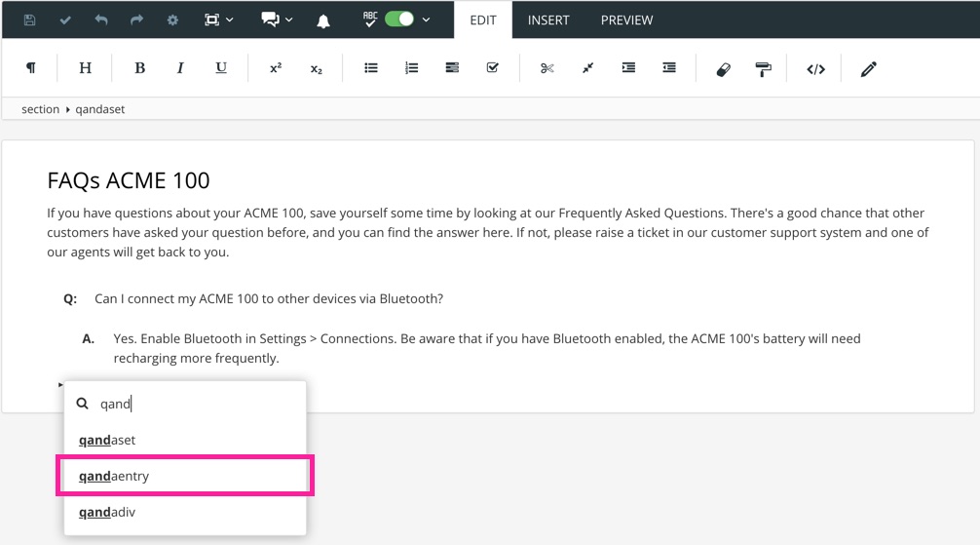Insert a bulleted list
Image resolution: width=980 pixels, height=545 pixels.
[x=371, y=68]
